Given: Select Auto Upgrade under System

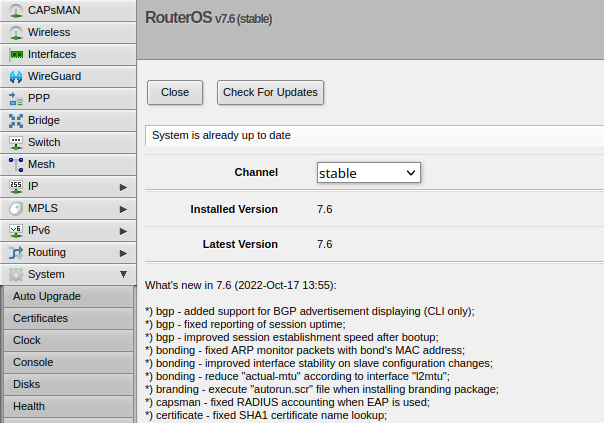Looking at the screenshot, I should coord(69,296).
